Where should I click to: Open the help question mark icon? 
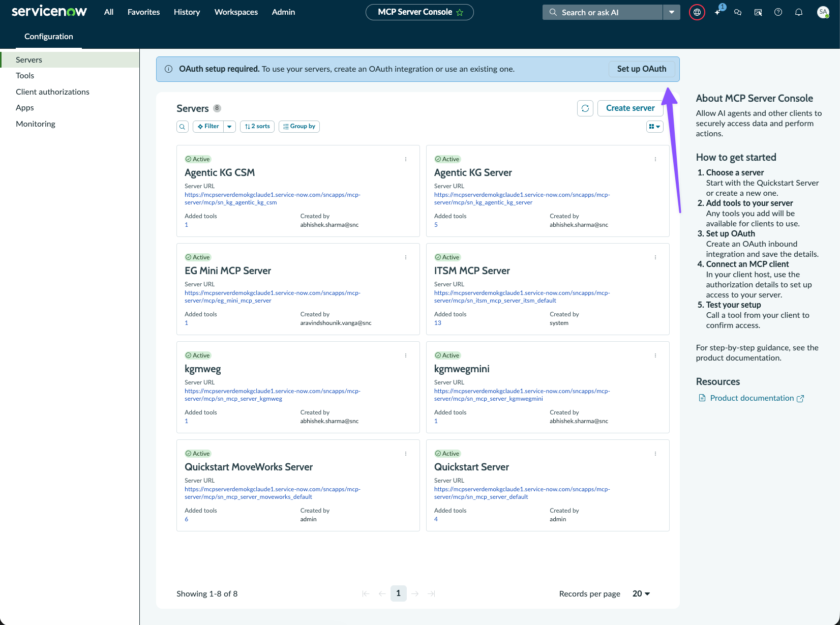click(x=778, y=12)
